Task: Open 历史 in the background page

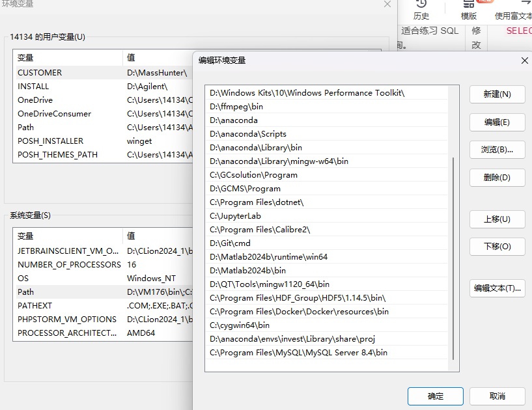Action: (421, 10)
